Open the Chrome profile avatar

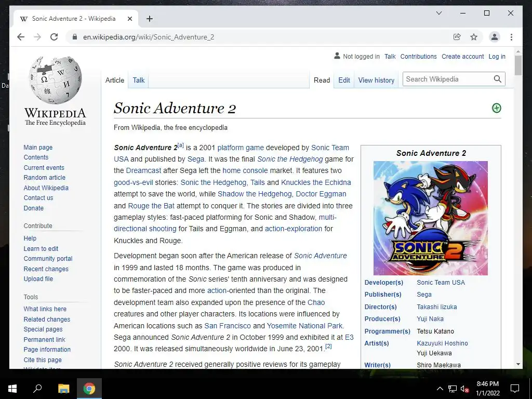(x=495, y=37)
